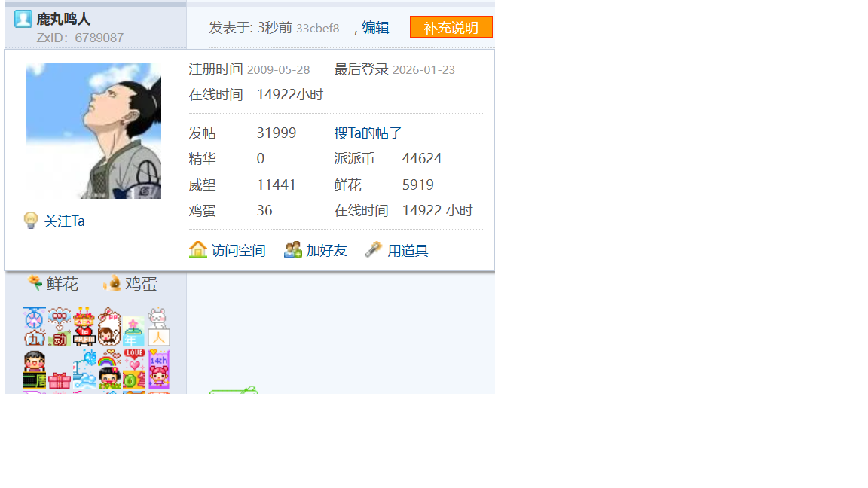
Task: Click the pink gift box badge
Action: pyautogui.click(x=60, y=380)
